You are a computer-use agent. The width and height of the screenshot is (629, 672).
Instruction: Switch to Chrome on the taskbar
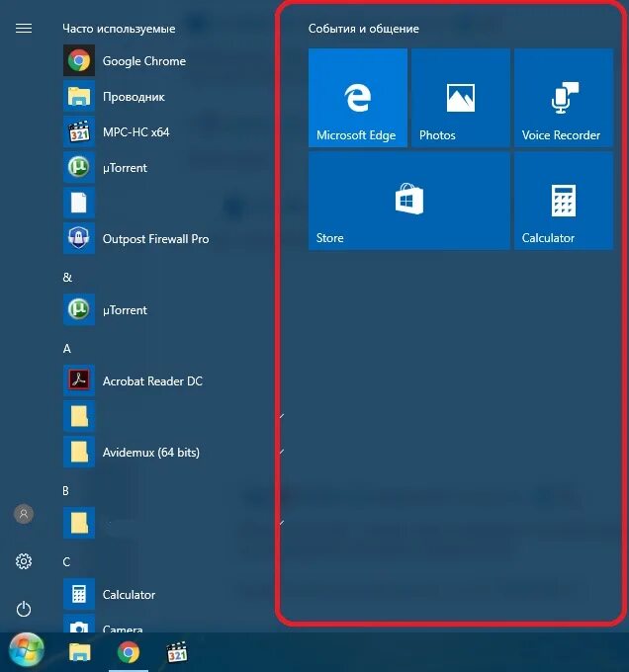(129, 652)
